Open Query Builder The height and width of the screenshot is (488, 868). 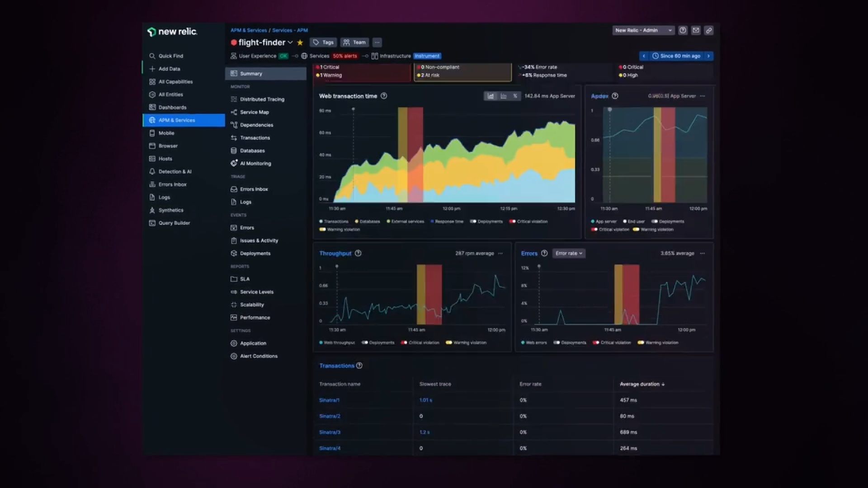point(170,223)
